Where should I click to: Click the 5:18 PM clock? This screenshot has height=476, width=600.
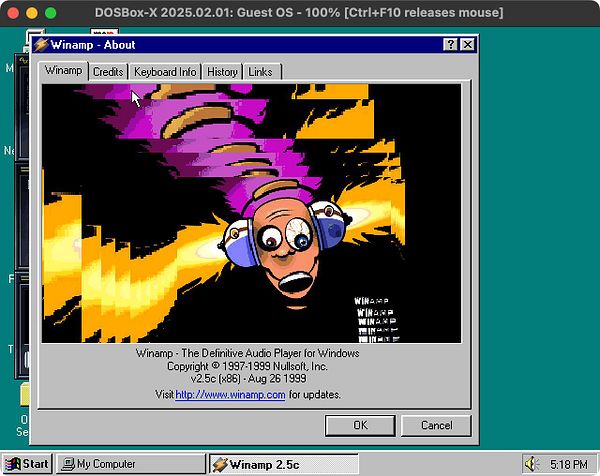click(x=569, y=465)
